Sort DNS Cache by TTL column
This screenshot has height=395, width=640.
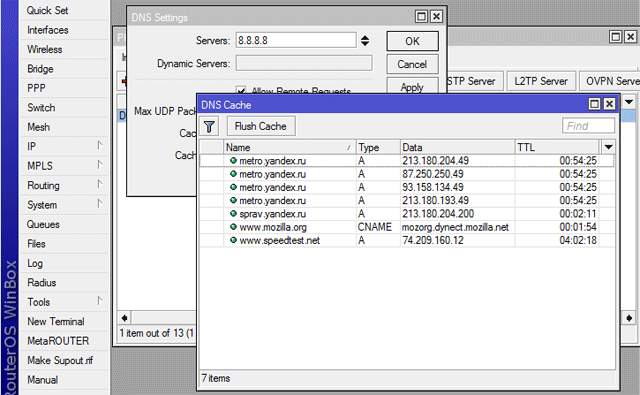(557, 147)
